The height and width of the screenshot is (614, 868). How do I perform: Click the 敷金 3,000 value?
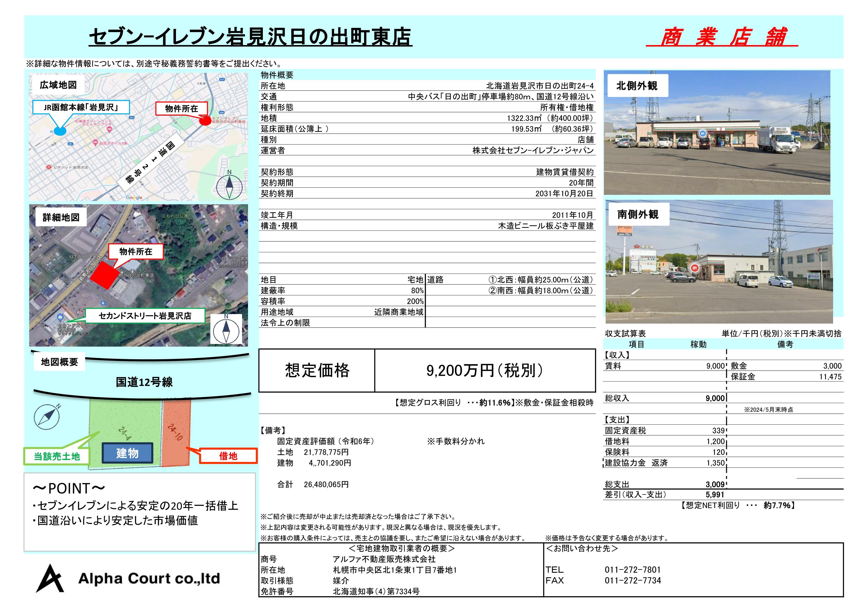[832, 366]
